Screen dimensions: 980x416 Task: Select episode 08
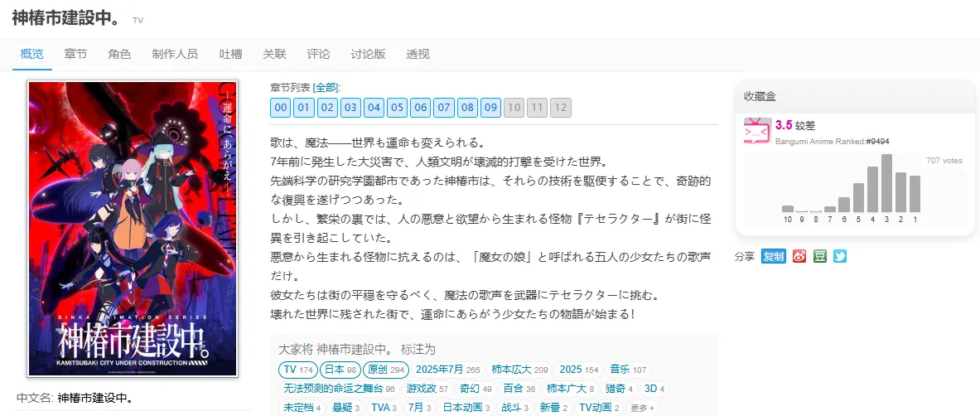coord(467,108)
